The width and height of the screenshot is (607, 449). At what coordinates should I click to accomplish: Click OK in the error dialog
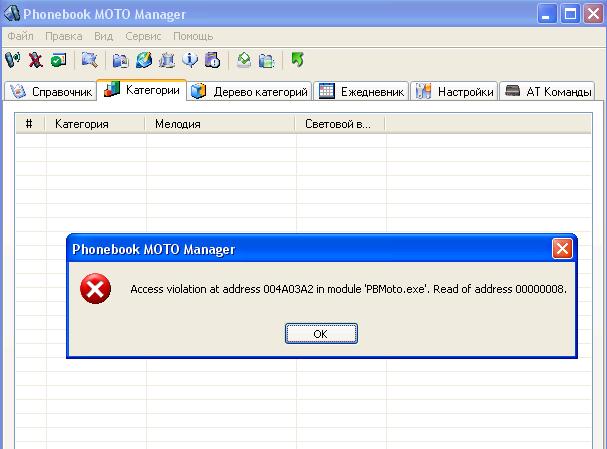tap(321, 334)
